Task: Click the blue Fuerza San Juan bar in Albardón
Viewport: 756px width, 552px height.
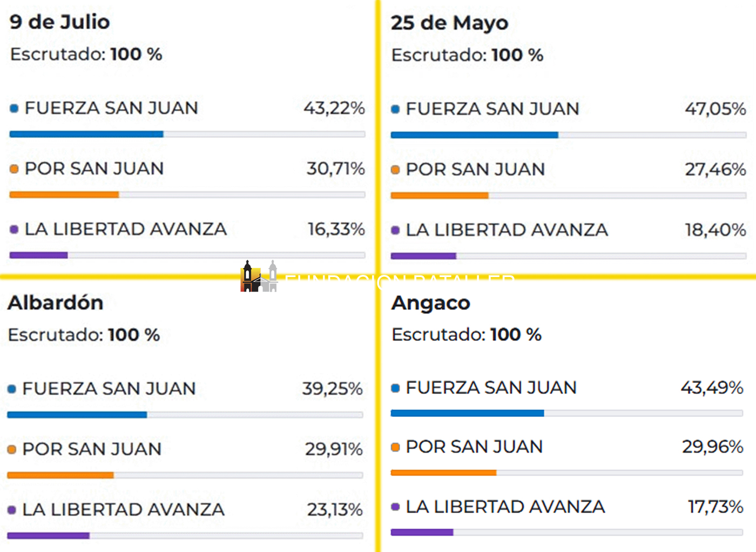Action: point(77,415)
